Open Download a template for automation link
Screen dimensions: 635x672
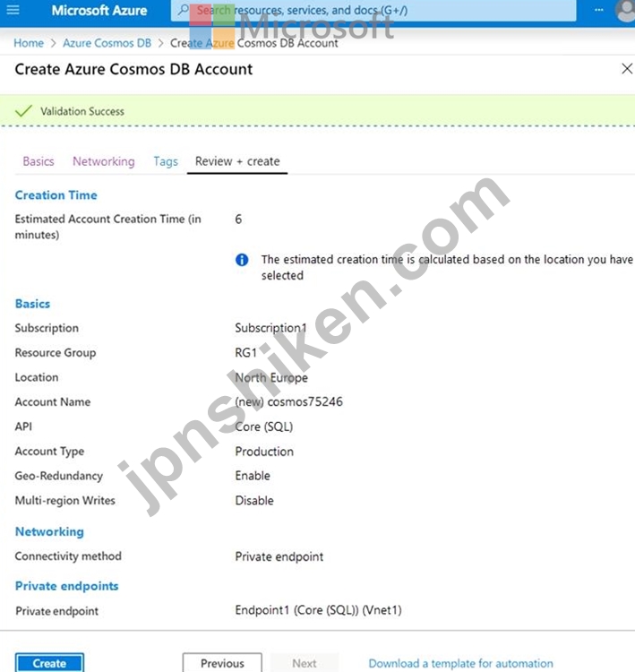tap(460, 663)
